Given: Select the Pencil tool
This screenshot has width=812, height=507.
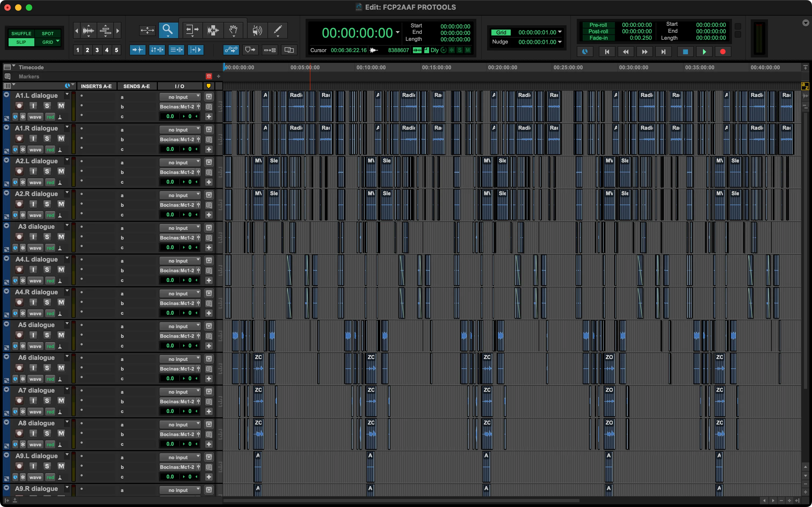Looking at the screenshot, I should [278, 31].
